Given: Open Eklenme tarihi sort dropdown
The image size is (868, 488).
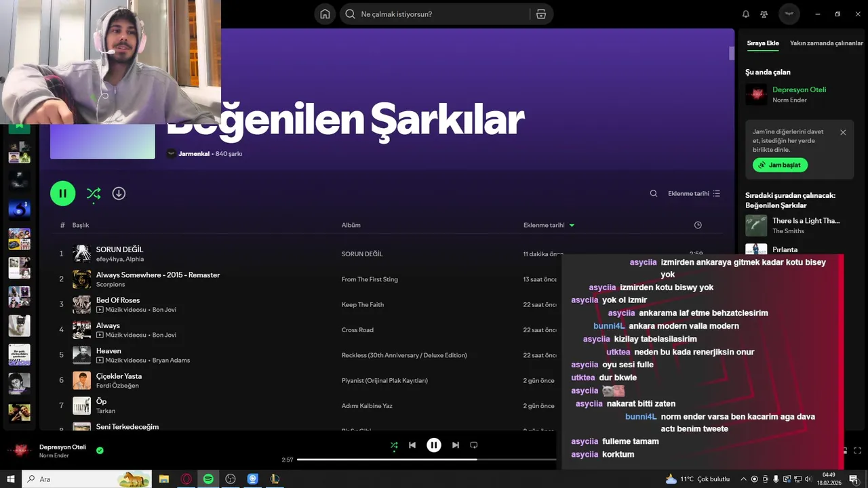Looking at the screenshot, I should click(694, 193).
